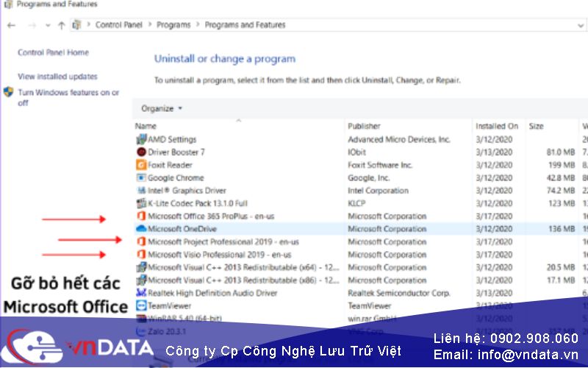Select Microsoft Office 365 ProPlus - en-us
Screen dimensions: 588x368
(211, 216)
